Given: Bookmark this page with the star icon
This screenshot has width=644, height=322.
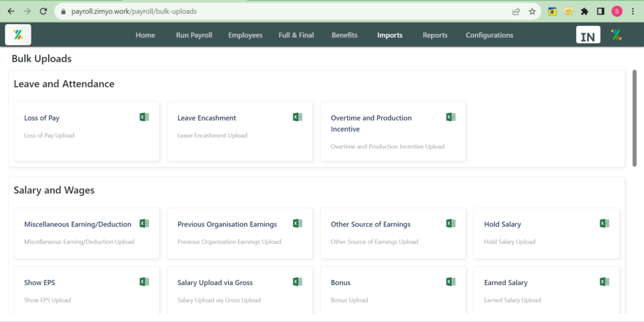Looking at the screenshot, I should click(x=532, y=11).
